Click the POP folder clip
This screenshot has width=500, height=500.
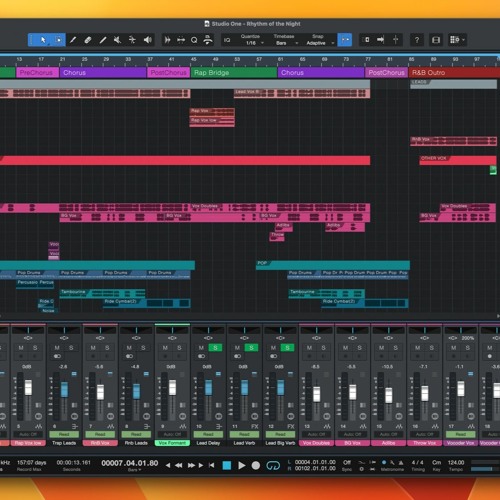coord(333,264)
